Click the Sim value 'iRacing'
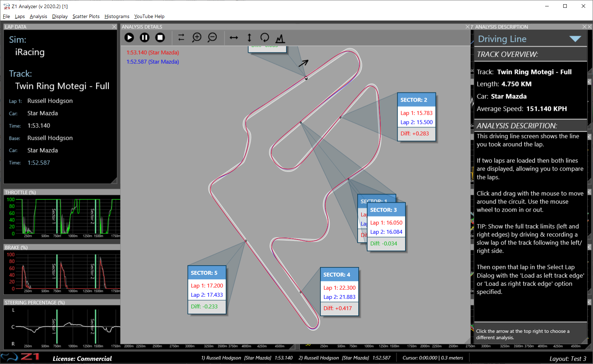593x364 pixels. click(x=30, y=52)
